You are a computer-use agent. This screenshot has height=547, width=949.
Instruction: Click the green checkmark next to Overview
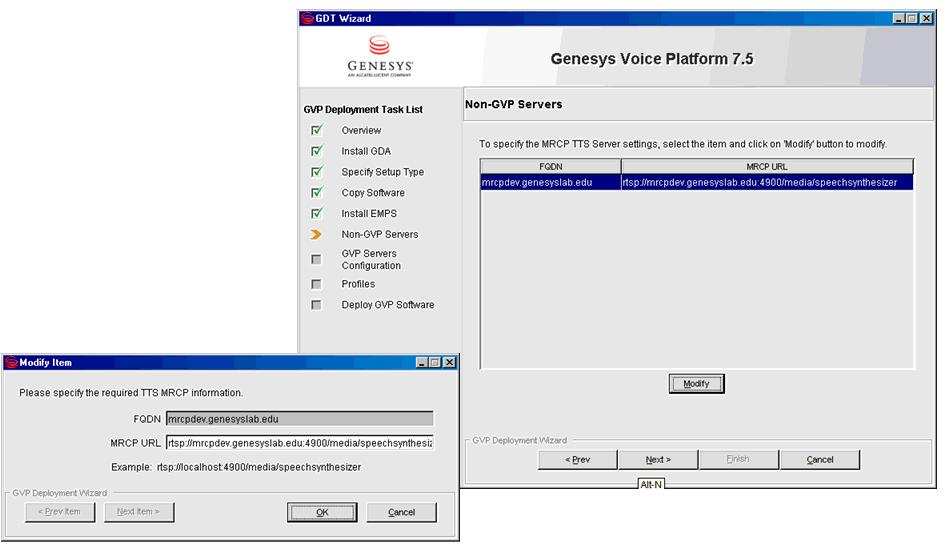[317, 130]
